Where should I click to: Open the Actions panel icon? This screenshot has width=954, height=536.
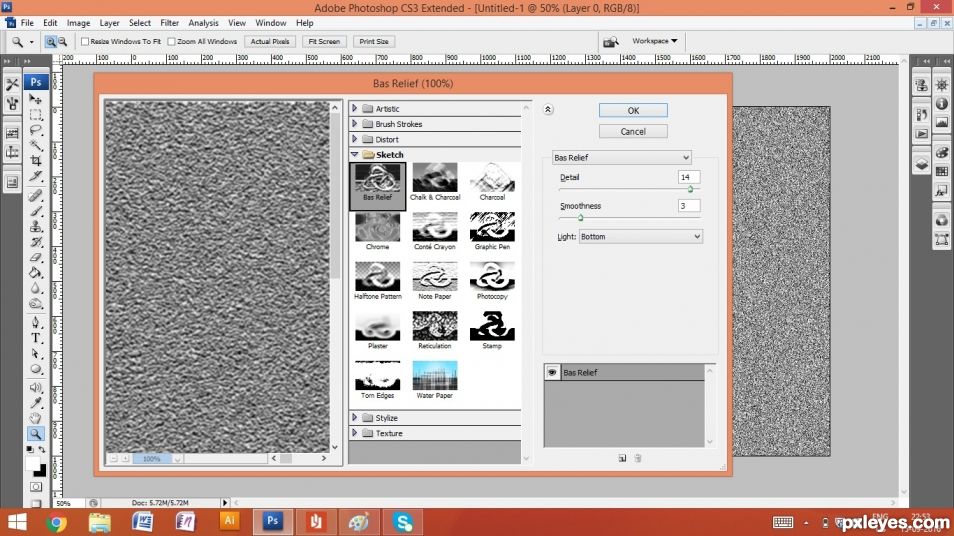pos(922,133)
